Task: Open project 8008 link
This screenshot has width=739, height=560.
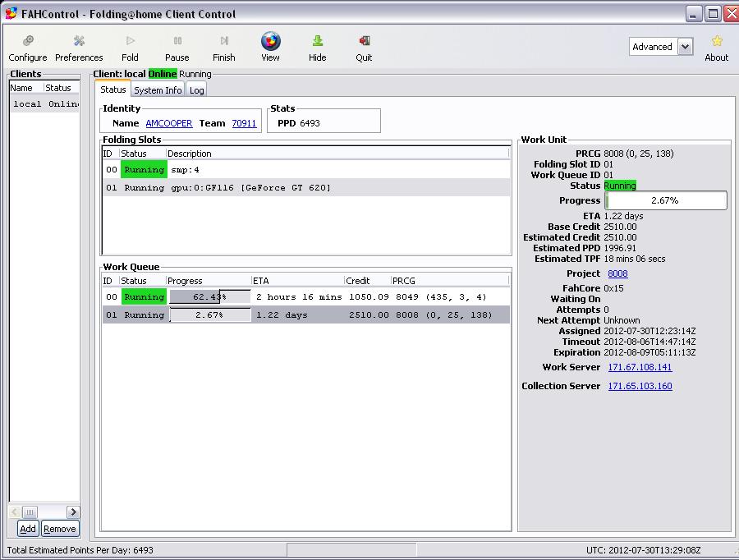Action: tap(617, 273)
